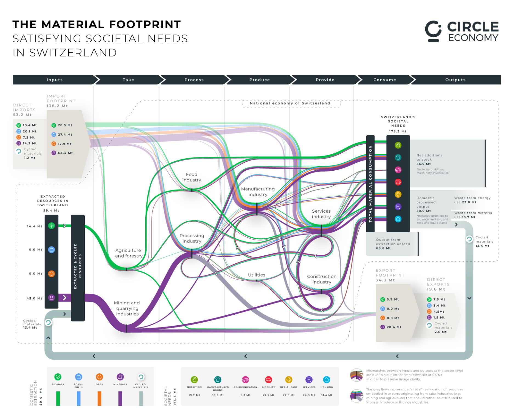Click the Manufacturing industry node label

coord(258,192)
